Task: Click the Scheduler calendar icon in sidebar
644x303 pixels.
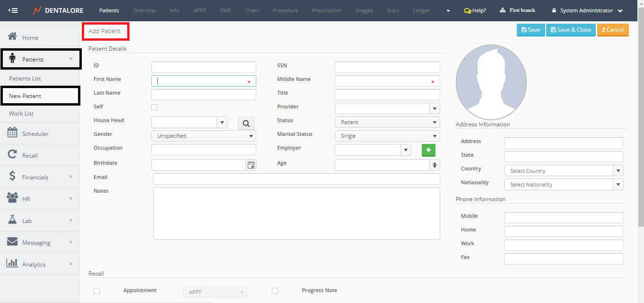Action: pos(13,133)
